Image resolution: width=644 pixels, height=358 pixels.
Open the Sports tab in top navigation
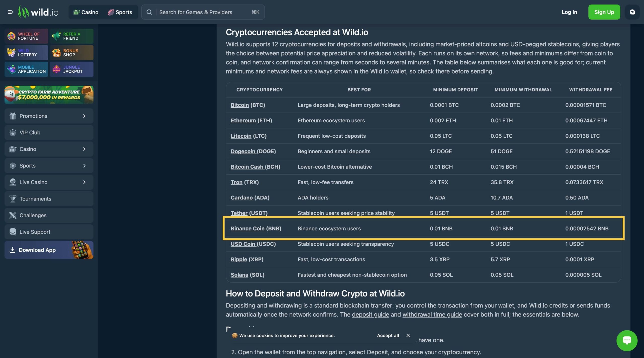click(120, 12)
